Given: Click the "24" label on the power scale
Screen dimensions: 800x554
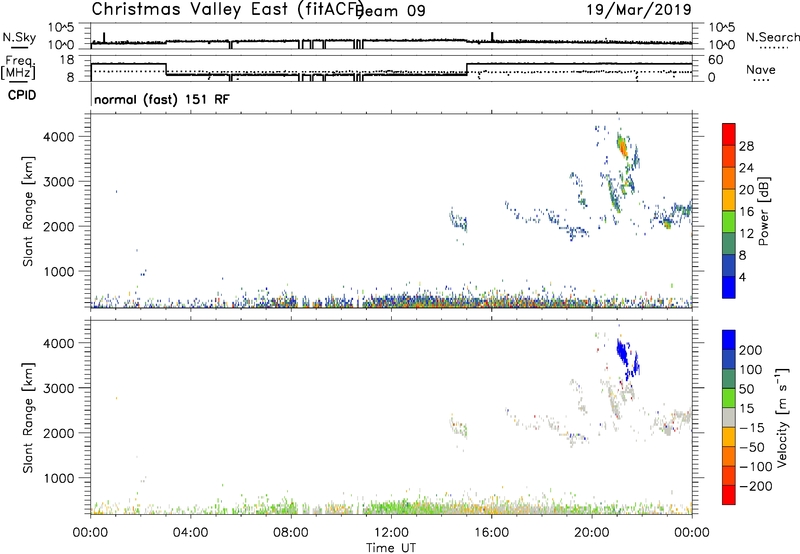Looking at the screenshot, I should coord(746,168).
